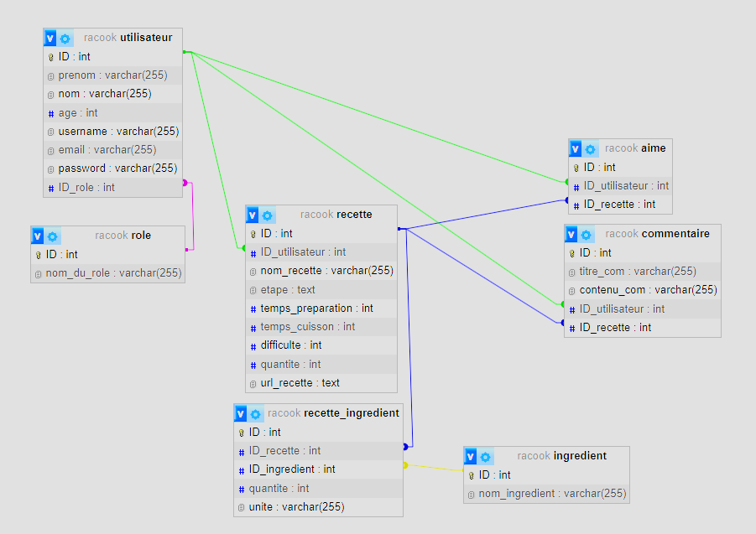Open the gear options for recette table
Screen dimensions: 756x534
coord(267,215)
